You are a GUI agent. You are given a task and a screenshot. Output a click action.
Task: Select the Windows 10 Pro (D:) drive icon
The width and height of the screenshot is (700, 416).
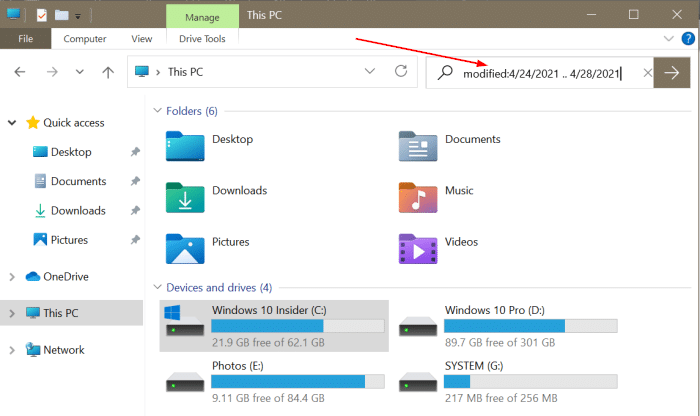[418, 326]
